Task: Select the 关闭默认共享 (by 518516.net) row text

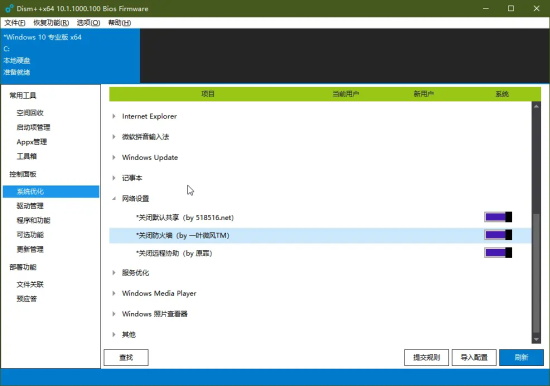Action: [x=185, y=218]
